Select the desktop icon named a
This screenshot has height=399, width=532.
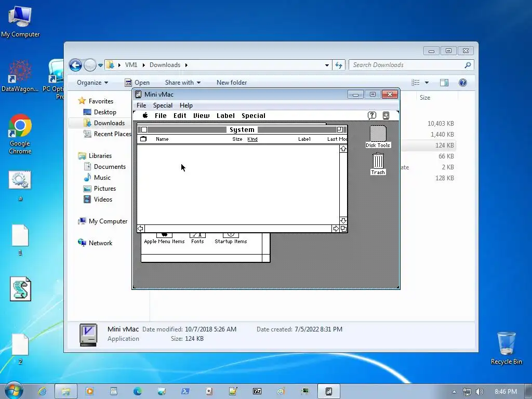[20, 186]
